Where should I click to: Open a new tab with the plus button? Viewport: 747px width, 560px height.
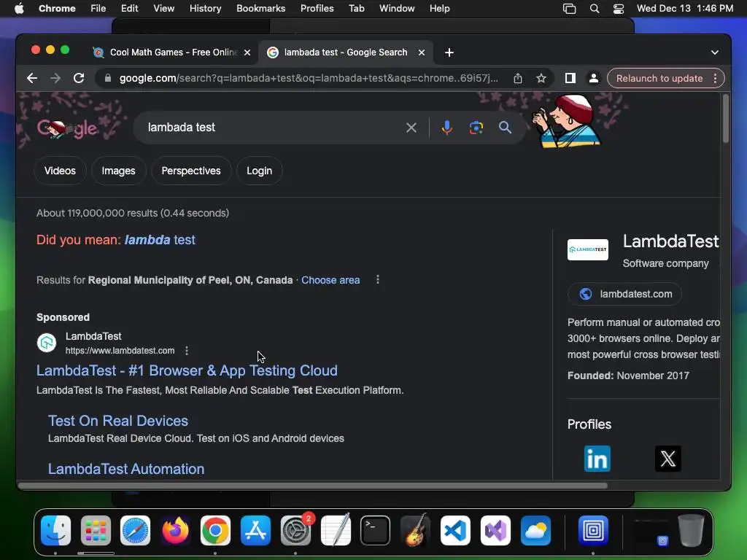[449, 52]
